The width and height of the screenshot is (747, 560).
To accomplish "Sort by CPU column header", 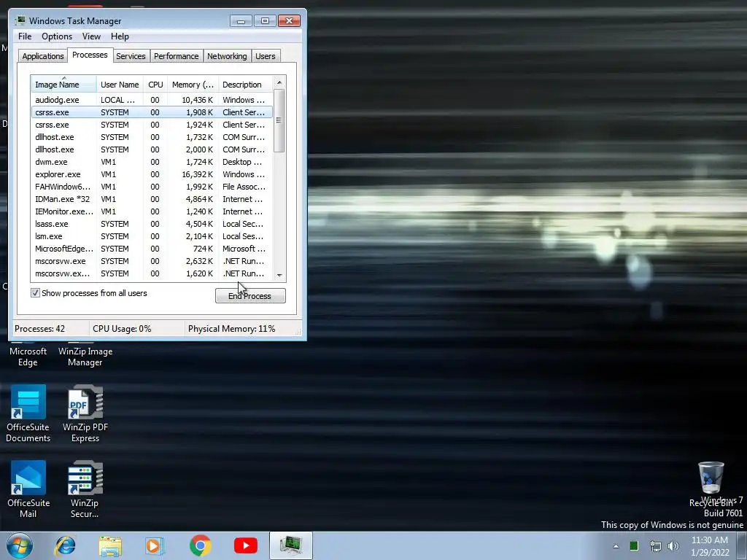I will tap(155, 85).
